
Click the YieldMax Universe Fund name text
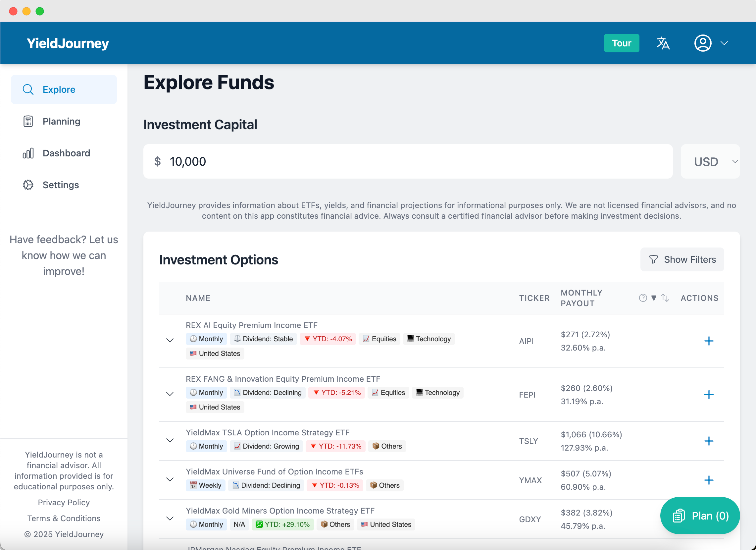click(x=274, y=471)
